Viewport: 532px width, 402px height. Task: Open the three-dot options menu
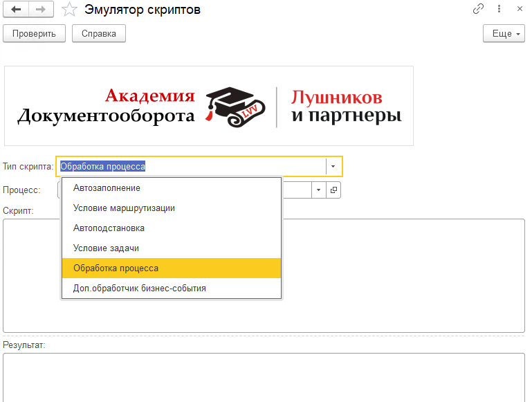pos(499,8)
